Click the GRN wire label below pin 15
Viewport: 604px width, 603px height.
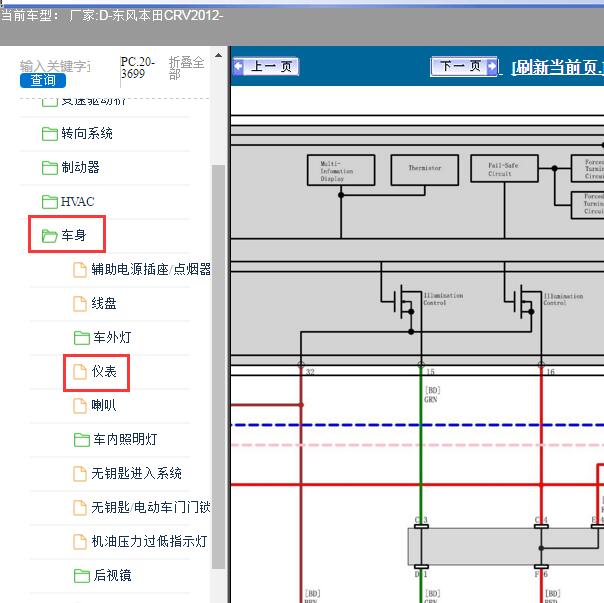[x=431, y=400]
